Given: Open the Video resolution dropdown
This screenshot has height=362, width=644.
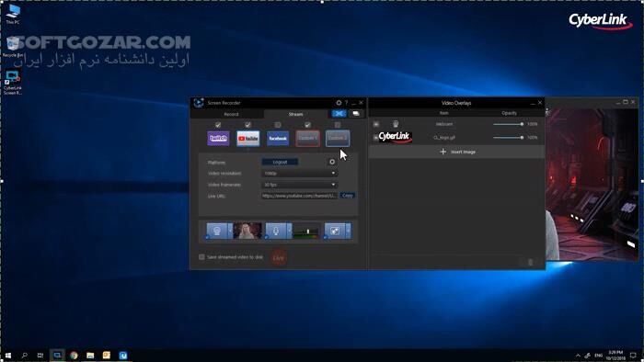Looking at the screenshot, I should pos(299,174).
